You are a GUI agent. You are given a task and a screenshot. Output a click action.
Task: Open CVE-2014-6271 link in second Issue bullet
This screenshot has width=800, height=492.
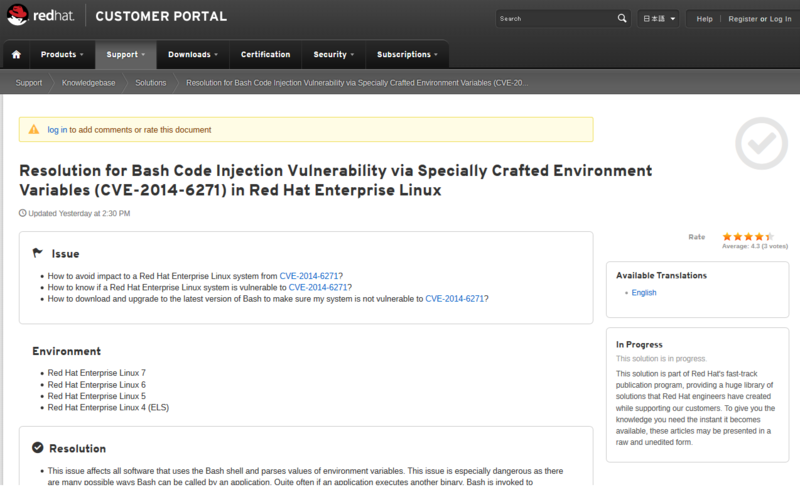318,287
